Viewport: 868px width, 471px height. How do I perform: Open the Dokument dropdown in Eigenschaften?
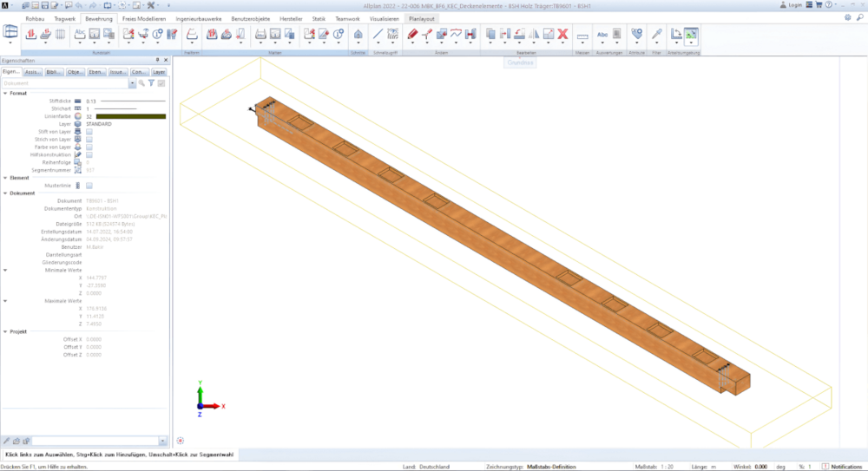click(132, 83)
